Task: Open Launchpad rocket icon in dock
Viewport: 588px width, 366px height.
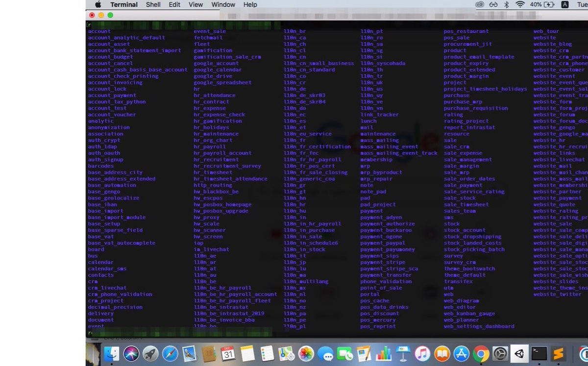Action: coord(150,353)
